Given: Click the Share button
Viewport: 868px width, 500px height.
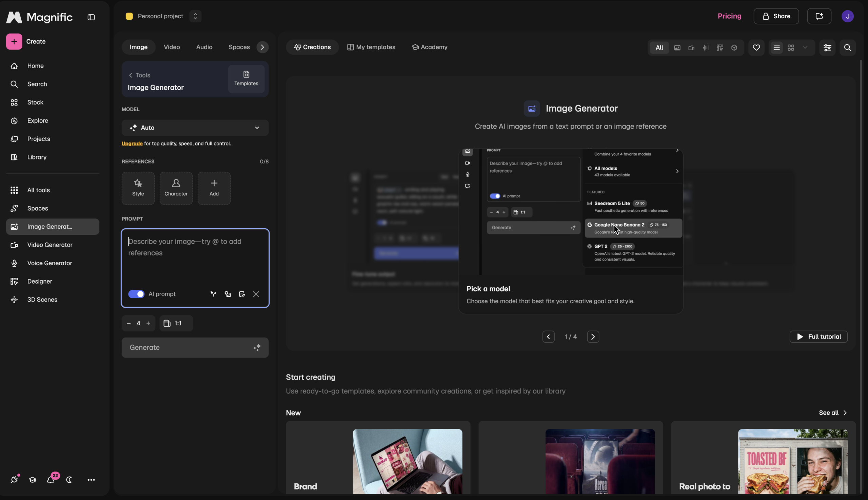Looking at the screenshot, I should 776,16.
